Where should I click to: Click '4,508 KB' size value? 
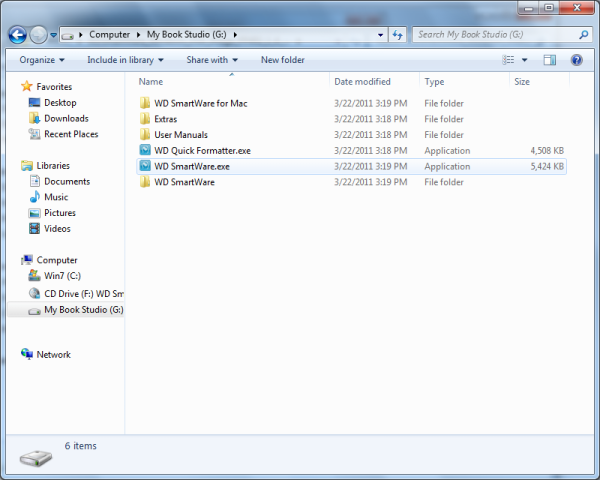tap(547, 150)
